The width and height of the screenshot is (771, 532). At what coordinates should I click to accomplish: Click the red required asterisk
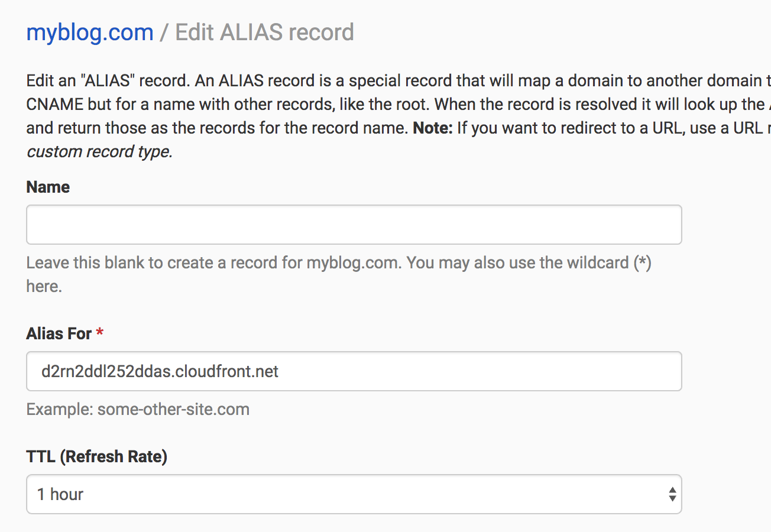99,333
